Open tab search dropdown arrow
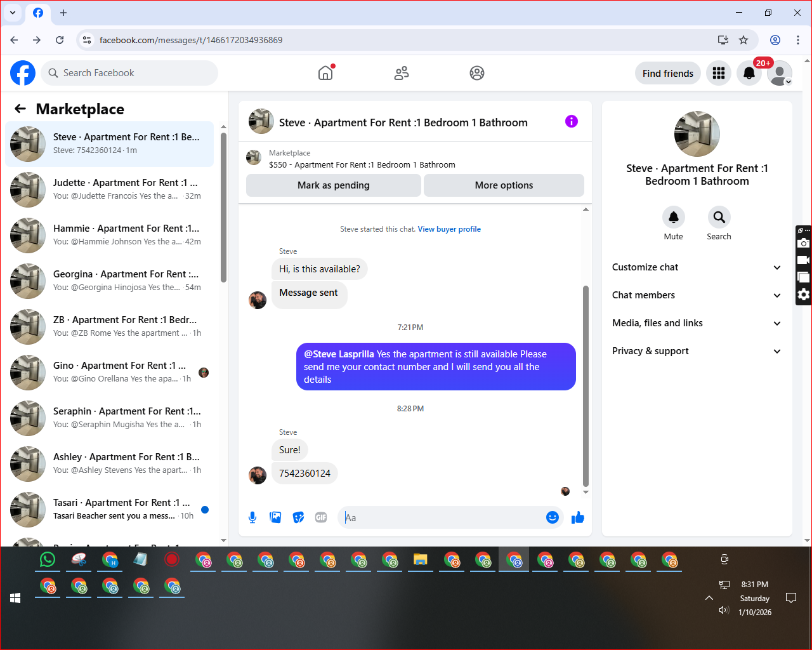This screenshot has height=650, width=812. pyautogui.click(x=13, y=13)
